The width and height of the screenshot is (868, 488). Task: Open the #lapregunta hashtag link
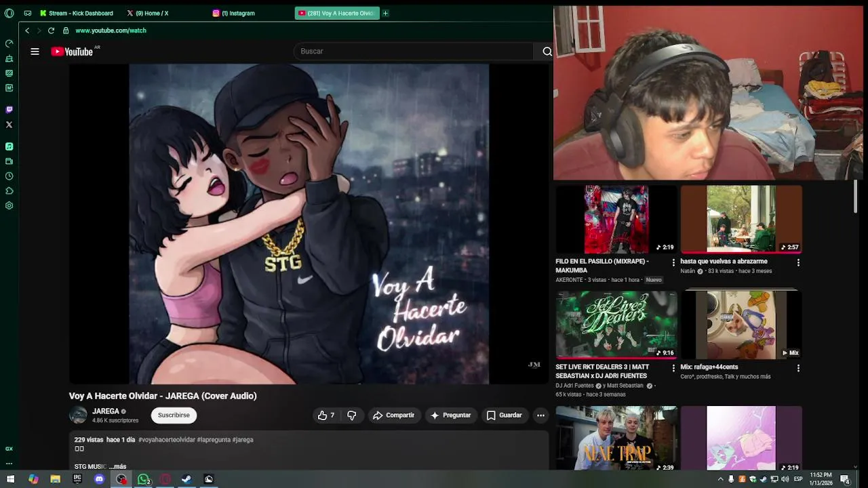[x=214, y=440]
